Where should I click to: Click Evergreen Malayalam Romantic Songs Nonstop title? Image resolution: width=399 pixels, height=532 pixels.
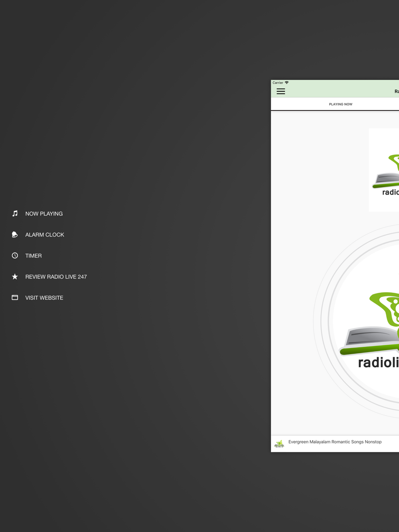[335, 442]
